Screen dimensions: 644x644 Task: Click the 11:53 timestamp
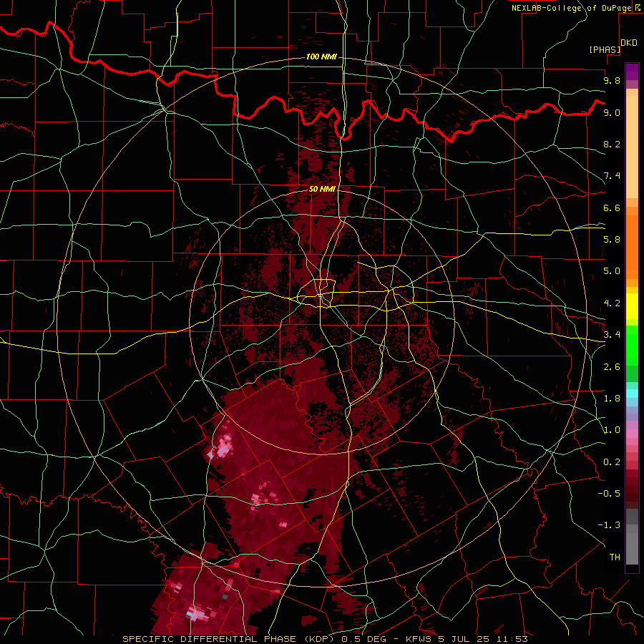click(x=512, y=639)
